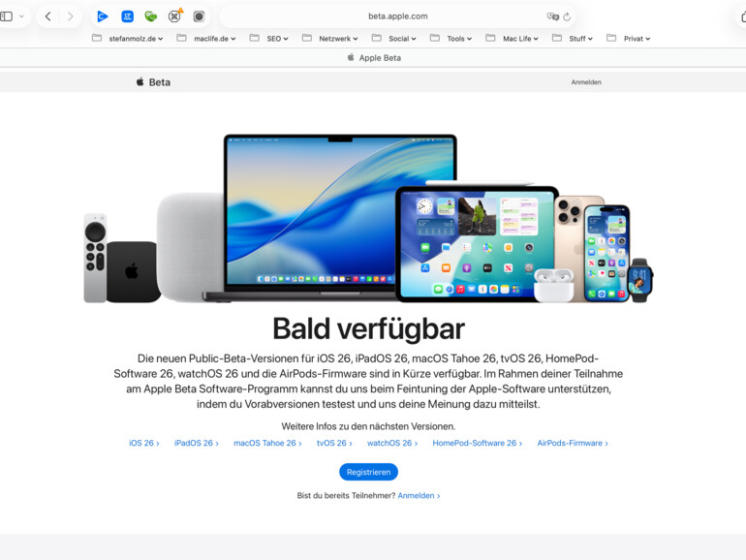This screenshot has height=560, width=746.
Task: Click Anmelden link below Registrieren
Action: (x=419, y=496)
